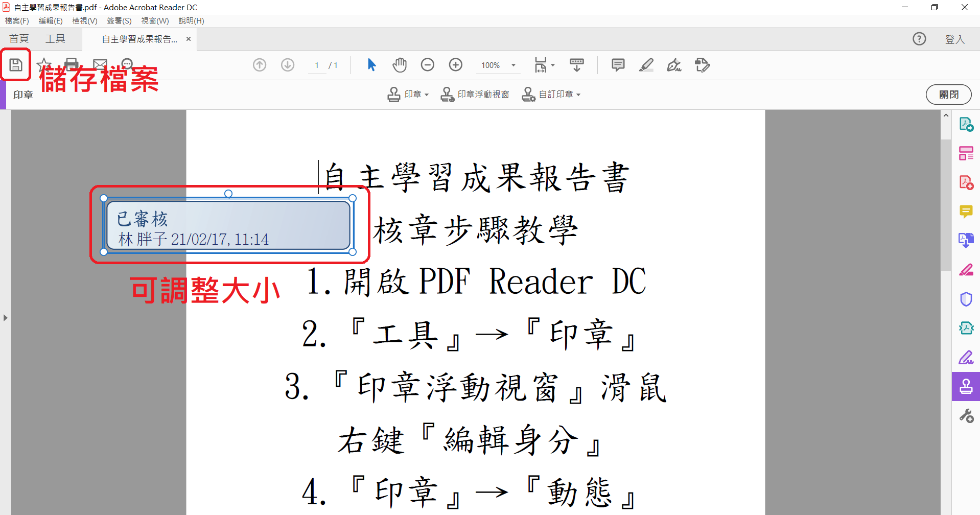Add a sticky note comment
Screen dimensions: 980x515
(x=618, y=65)
